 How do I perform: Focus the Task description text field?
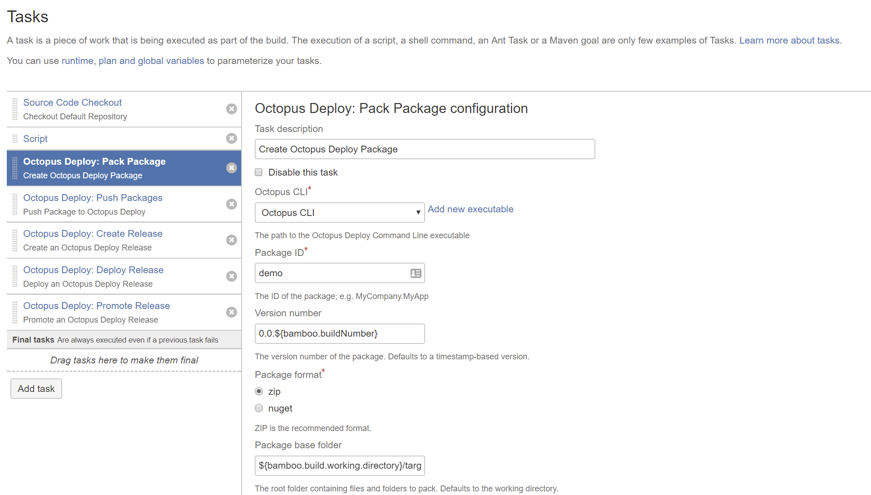pyautogui.click(x=424, y=150)
